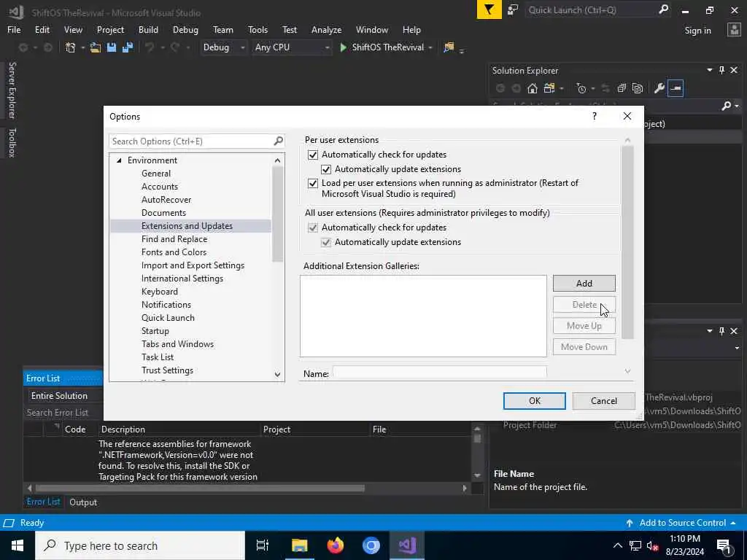Viewport: 747px width, 560px height.
Task: Toggle all user Automatically check for updates
Action: coord(312,227)
